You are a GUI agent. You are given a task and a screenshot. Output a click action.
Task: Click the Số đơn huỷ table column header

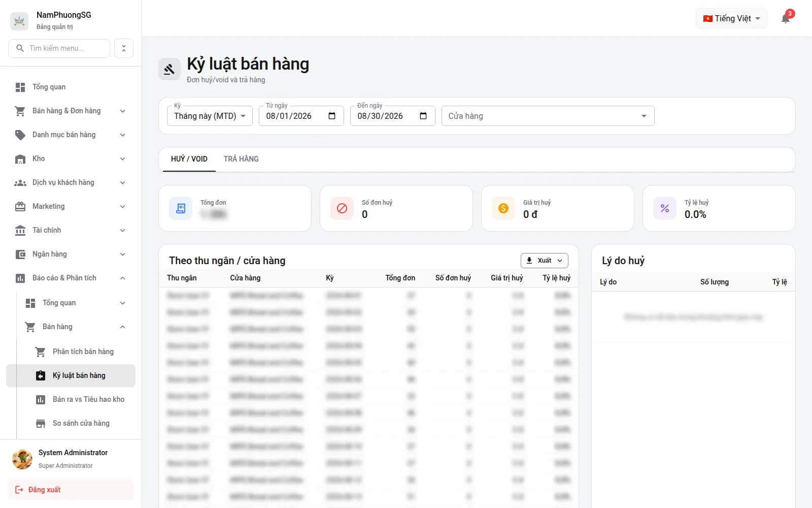(x=453, y=278)
